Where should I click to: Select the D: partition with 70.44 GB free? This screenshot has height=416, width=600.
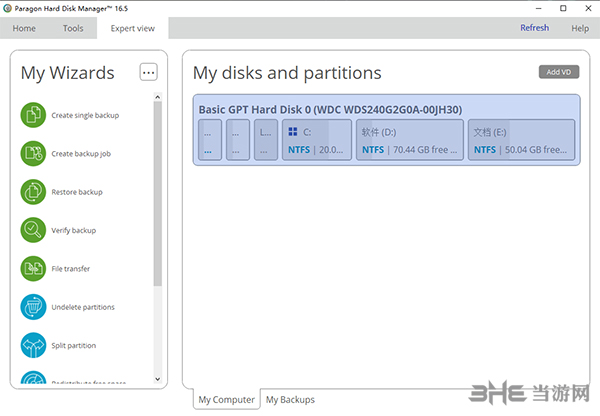[410, 140]
